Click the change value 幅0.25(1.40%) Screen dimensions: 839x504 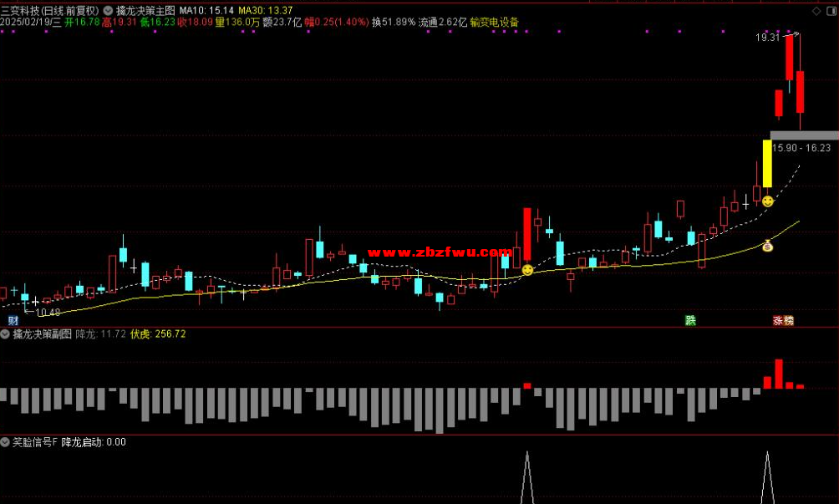pyautogui.click(x=337, y=22)
